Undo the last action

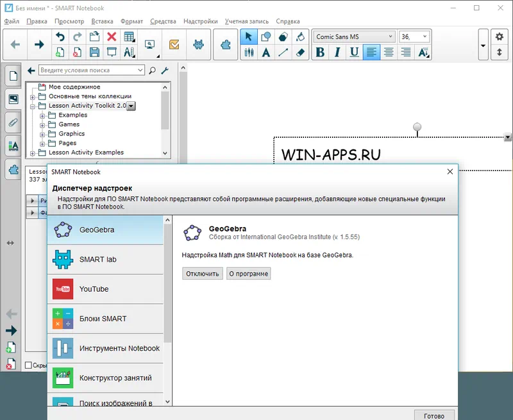point(60,37)
